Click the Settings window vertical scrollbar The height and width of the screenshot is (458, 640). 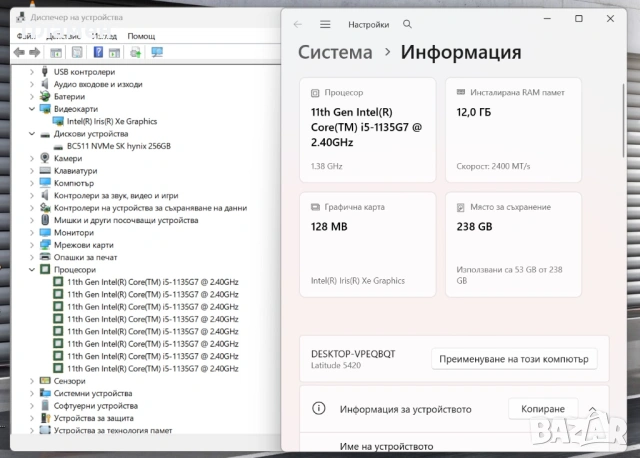coord(623,120)
